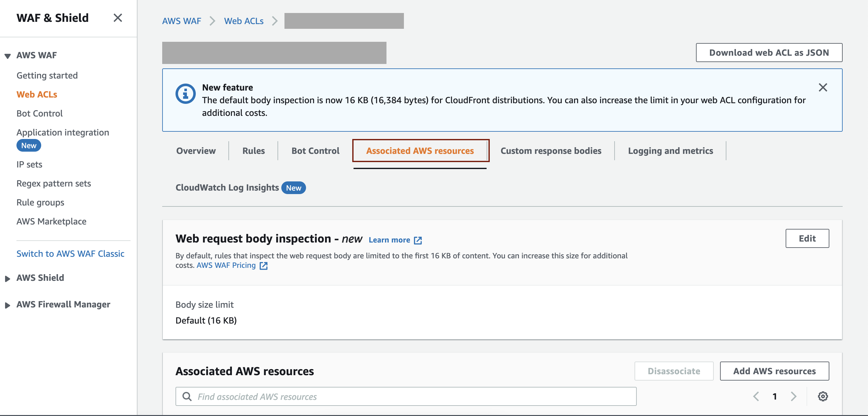The height and width of the screenshot is (416, 868).
Task: Open AWS WAF Pricing link
Action: click(x=226, y=265)
